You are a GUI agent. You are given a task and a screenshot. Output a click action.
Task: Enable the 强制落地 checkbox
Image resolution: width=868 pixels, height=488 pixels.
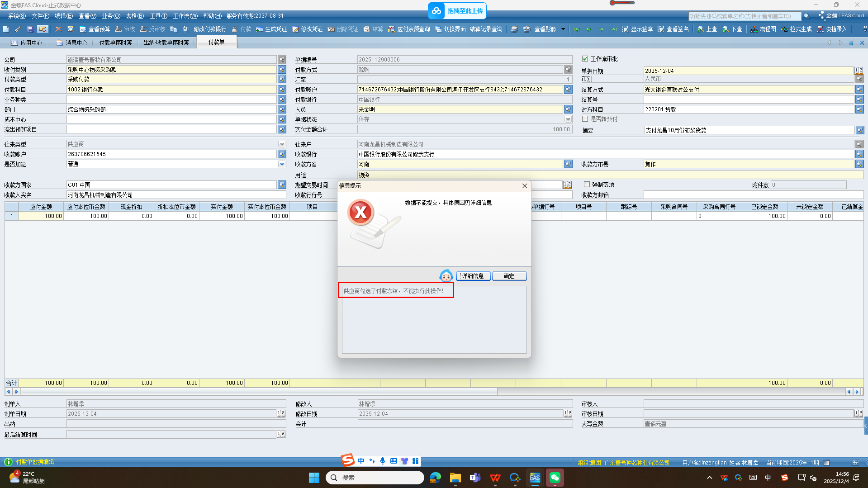click(x=587, y=185)
